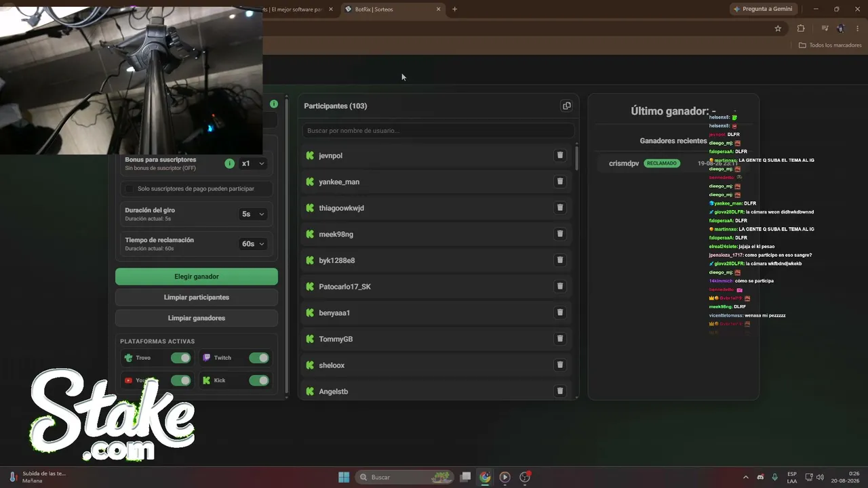The width and height of the screenshot is (868, 488).
Task: Open Windows Start menu
Action: (x=344, y=477)
